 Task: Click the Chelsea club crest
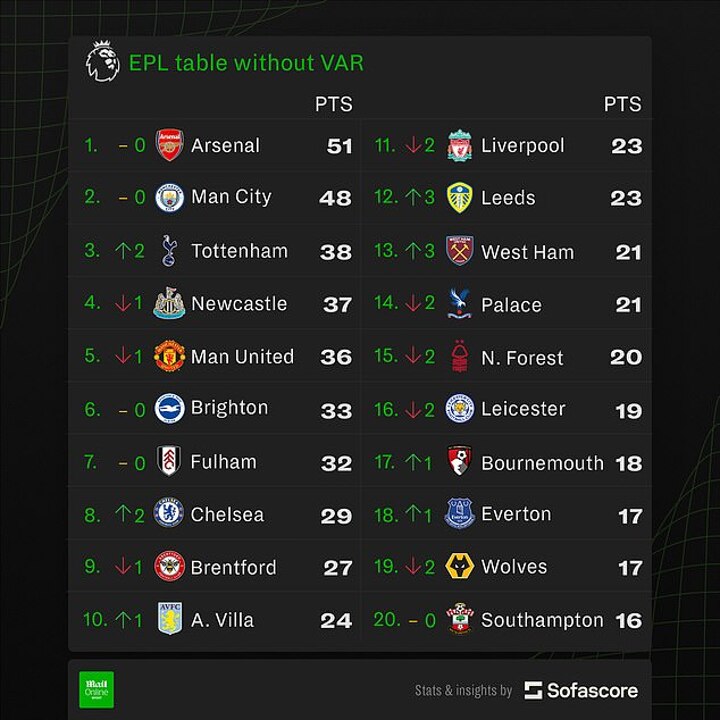coord(169,514)
